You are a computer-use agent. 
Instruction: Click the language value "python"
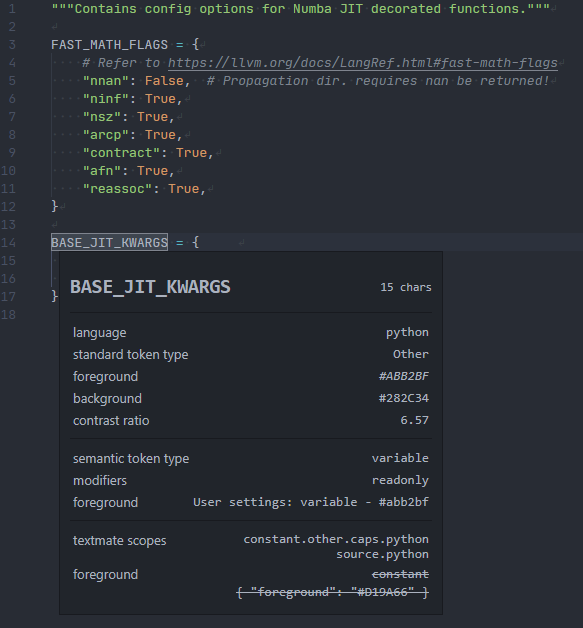pyautogui.click(x=407, y=332)
